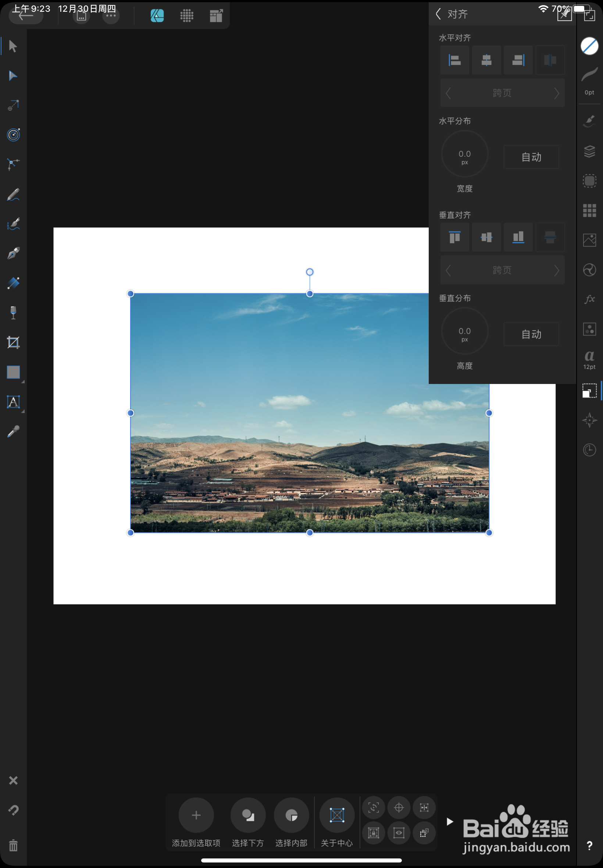
Task: Align top under 垂直对齐
Action: point(454,237)
